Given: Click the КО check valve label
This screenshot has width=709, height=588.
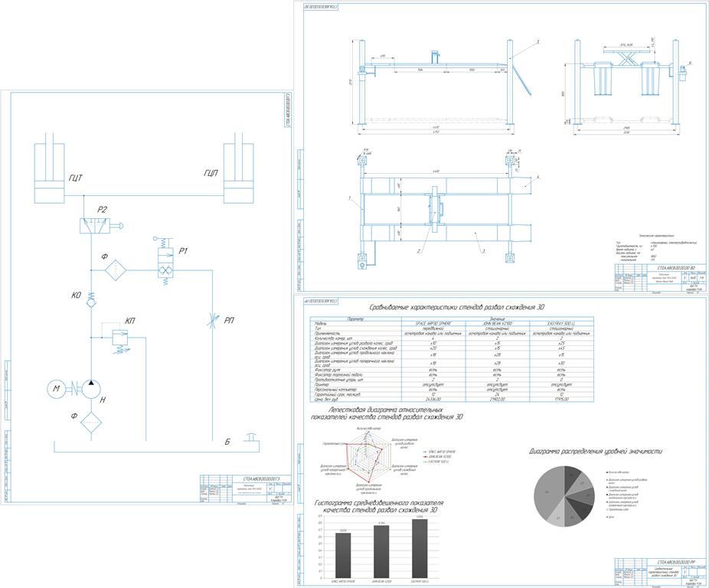Looking at the screenshot, I should 76,295.
